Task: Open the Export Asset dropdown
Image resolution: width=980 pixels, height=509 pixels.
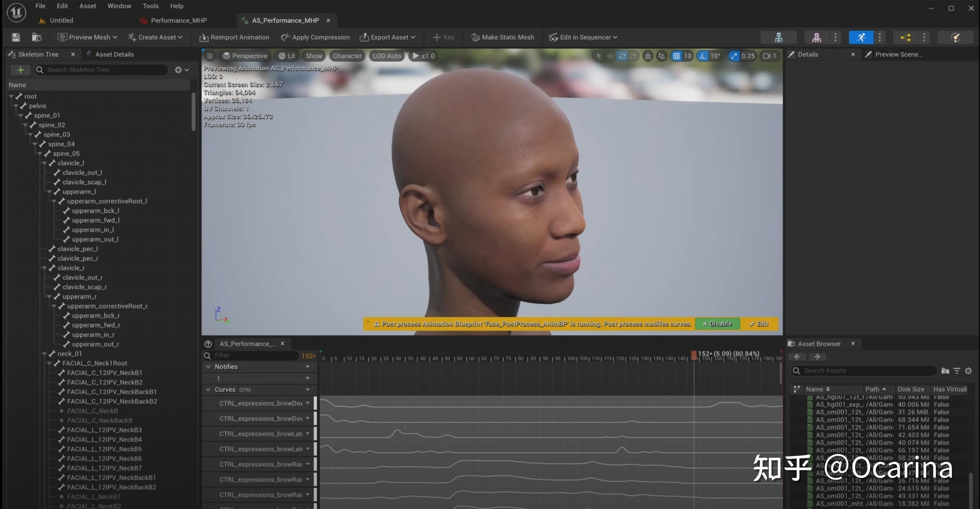Action: click(x=414, y=37)
